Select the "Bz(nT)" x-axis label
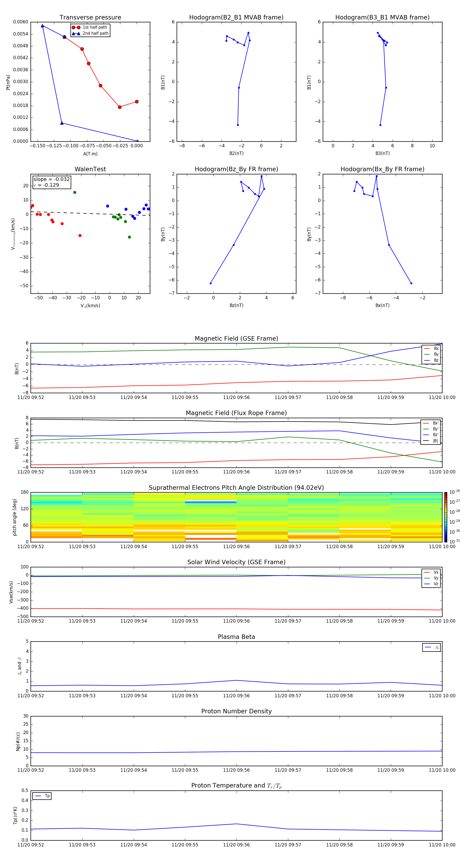The width and height of the screenshot is (473, 868). [x=236, y=305]
